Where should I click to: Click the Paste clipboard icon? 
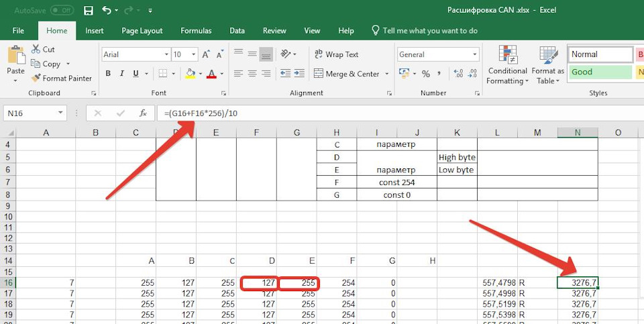[16, 56]
